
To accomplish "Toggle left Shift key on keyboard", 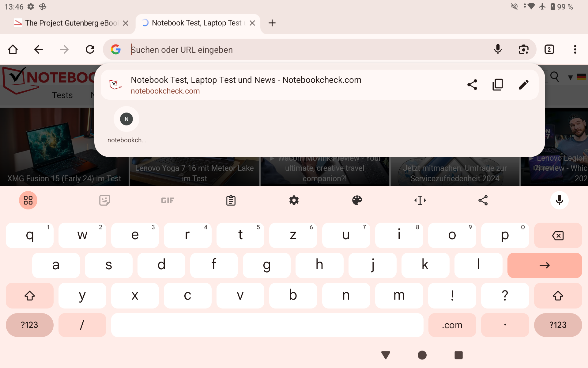I will click(30, 296).
